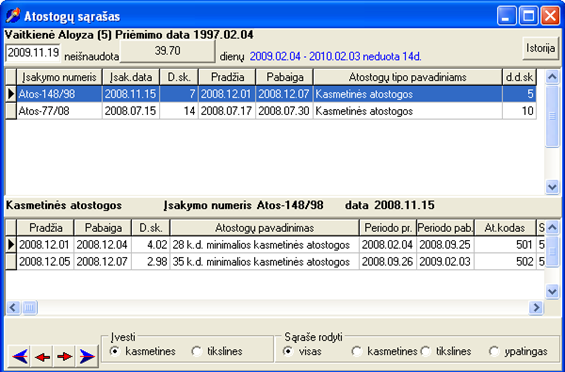
Task: Close the Atostogų sąrašas window
Action: [550, 16]
